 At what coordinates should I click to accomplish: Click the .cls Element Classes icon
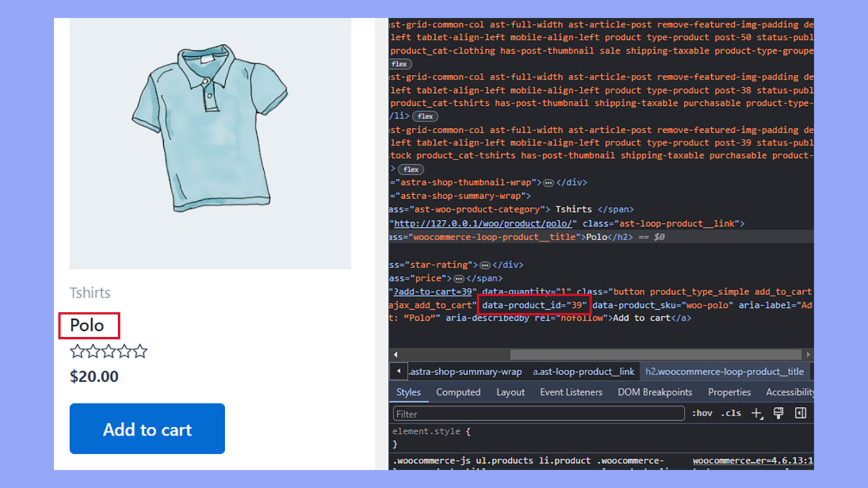(731, 413)
